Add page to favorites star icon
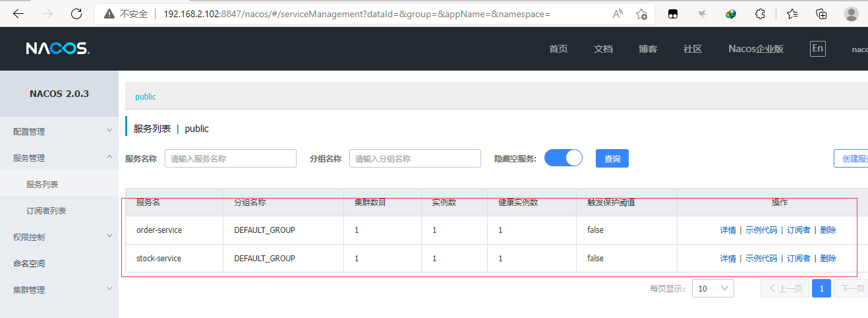868x318 pixels. (x=641, y=14)
